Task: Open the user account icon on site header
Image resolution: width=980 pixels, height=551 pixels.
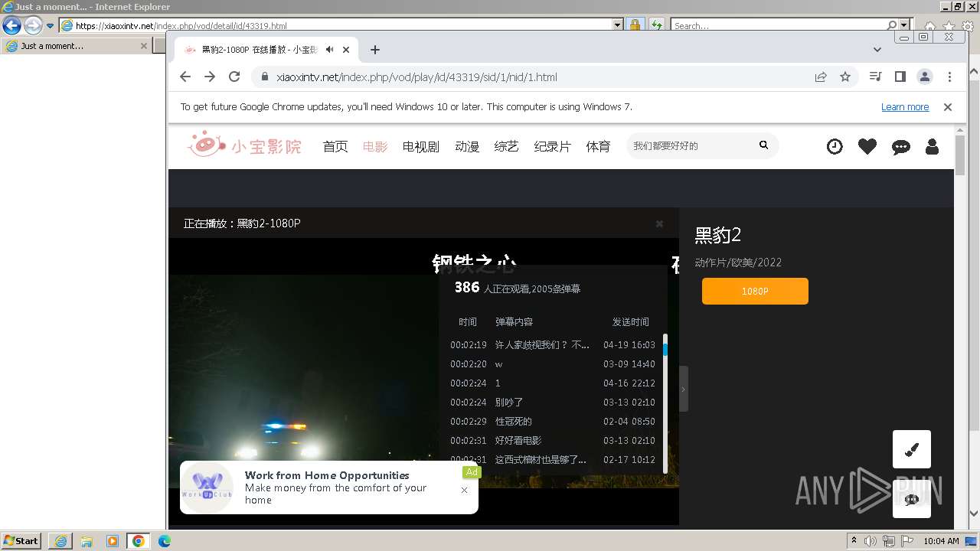Action: pos(932,146)
